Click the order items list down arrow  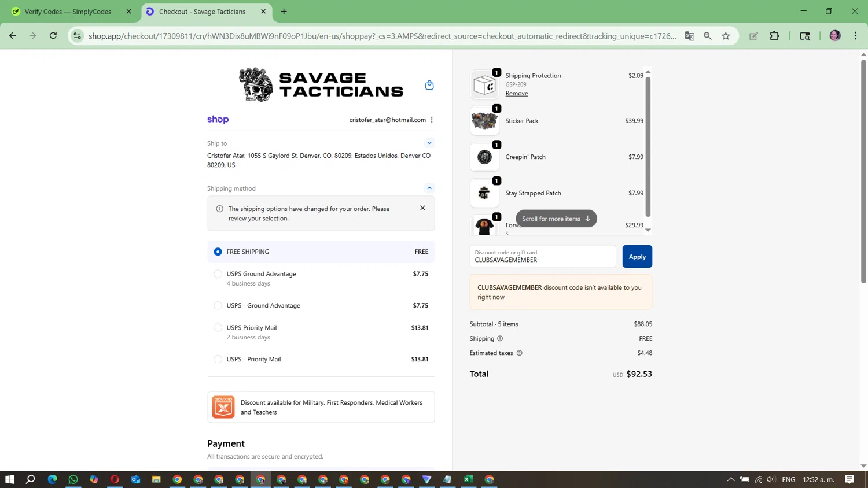coord(648,230)
